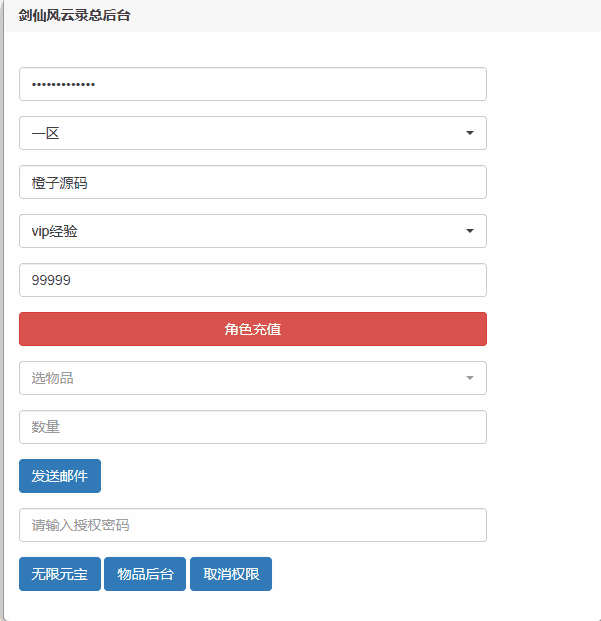Image resolution: width=601 pixels, height=621 pixels.
Task: Expand the vip经验 recharge type dropdown
Action: click(252, 231)
